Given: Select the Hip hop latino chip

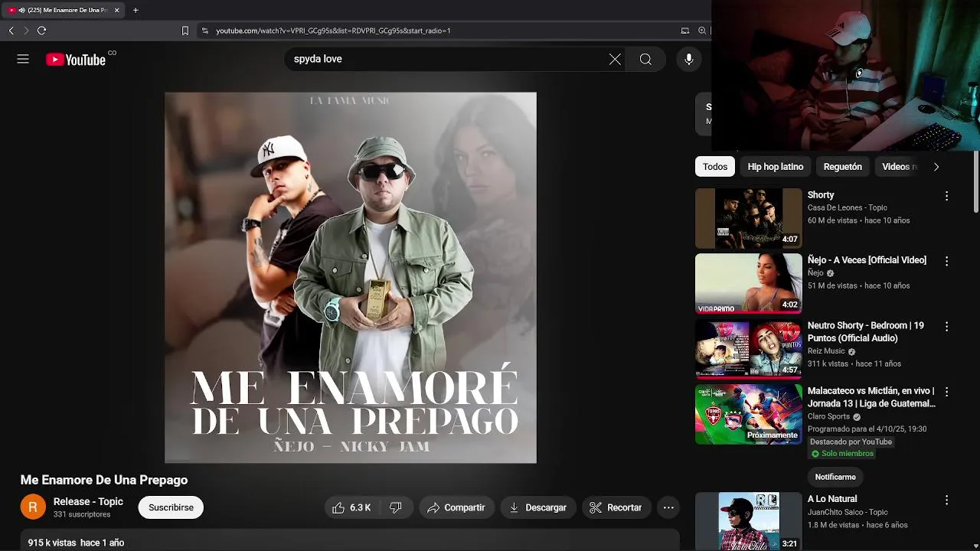Looking at the screenshot, I should tap(776, 167).
